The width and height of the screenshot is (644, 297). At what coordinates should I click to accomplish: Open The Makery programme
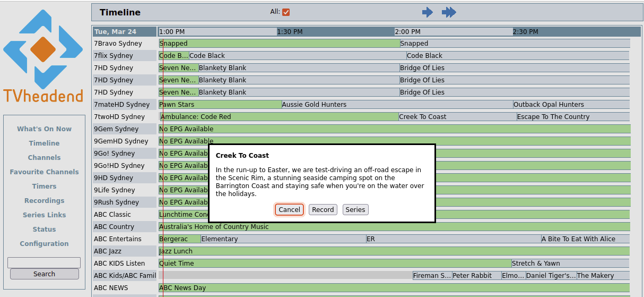point(603,276)
